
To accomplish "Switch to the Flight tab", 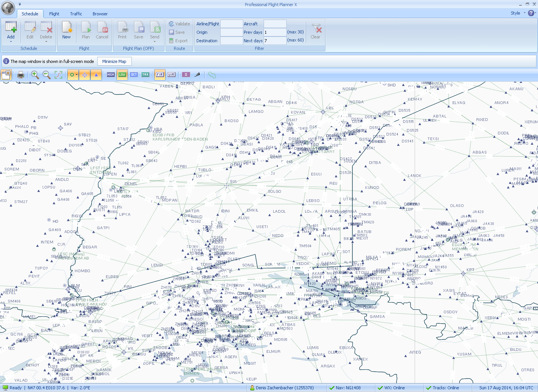I will coord(54,14).
